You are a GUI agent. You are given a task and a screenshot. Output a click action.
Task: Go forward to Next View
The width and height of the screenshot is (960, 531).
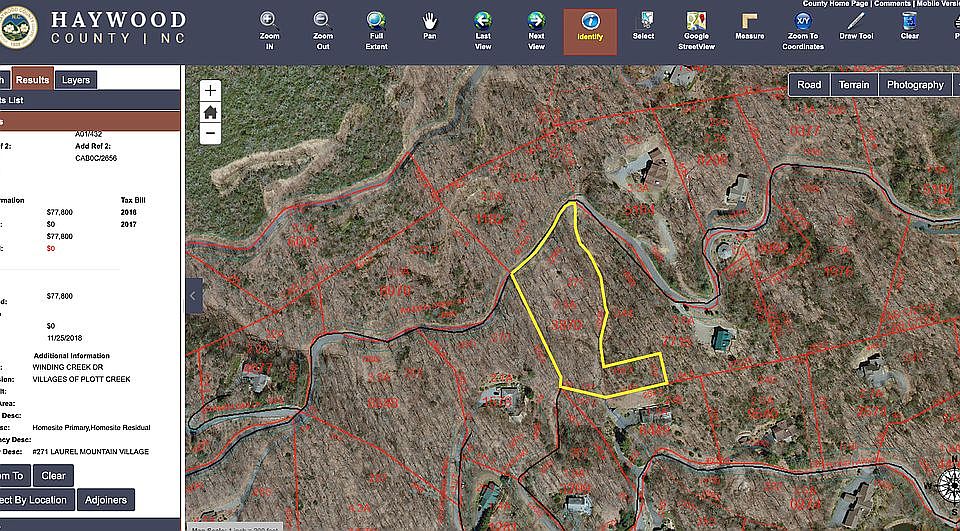pos(536,31)
